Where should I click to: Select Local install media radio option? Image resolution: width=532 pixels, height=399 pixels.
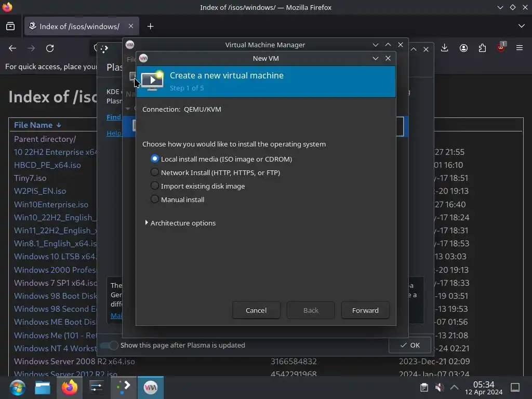(155, 159)
